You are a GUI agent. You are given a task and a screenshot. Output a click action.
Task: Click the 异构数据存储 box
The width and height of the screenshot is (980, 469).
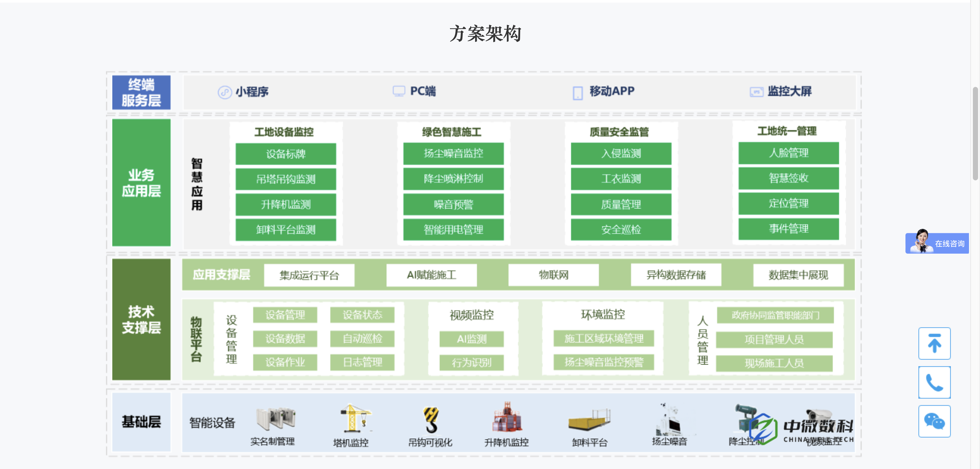[676, 275]
